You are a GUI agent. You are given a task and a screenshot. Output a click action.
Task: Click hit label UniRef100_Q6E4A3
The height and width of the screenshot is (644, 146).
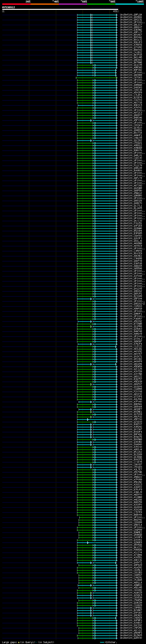pyautogui.click(x=131, y=60)
